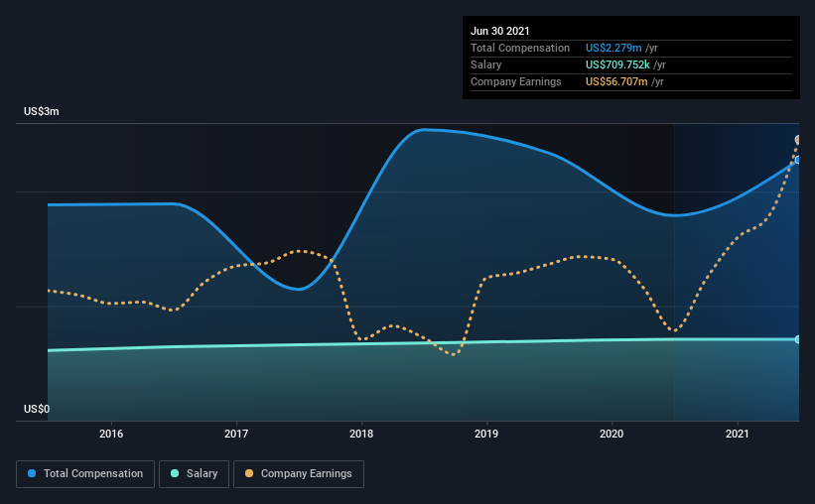Screen dimensions: 815x504
Task: Click the orange dot in Company Earnings legend
Action: [x=249, y=473]
